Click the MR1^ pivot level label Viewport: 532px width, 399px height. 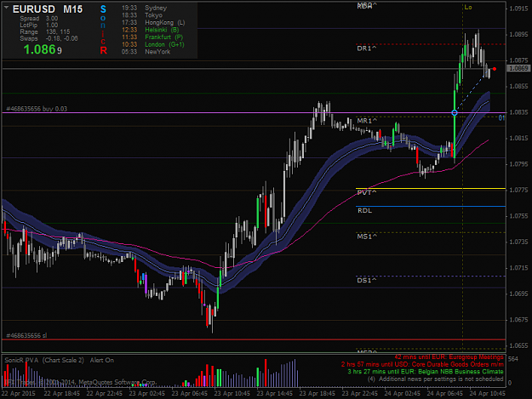367,121
